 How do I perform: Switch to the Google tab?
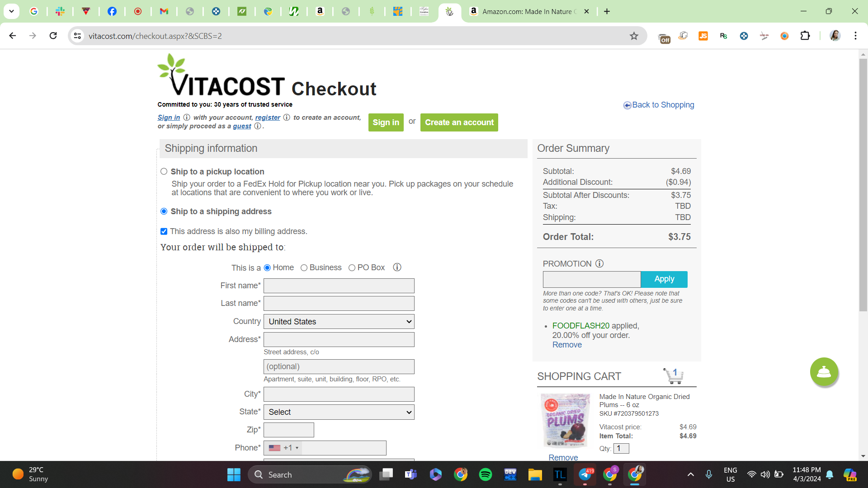pos(34,11)
